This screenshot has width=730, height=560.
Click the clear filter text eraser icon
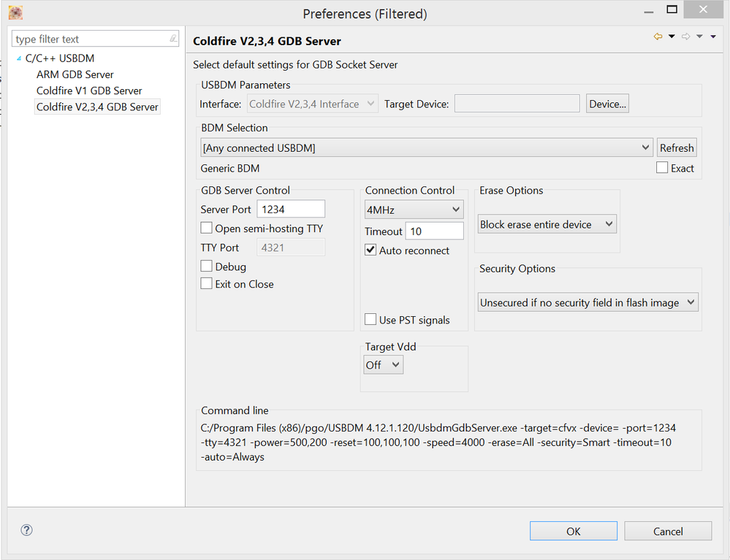(x=172, y=39)
